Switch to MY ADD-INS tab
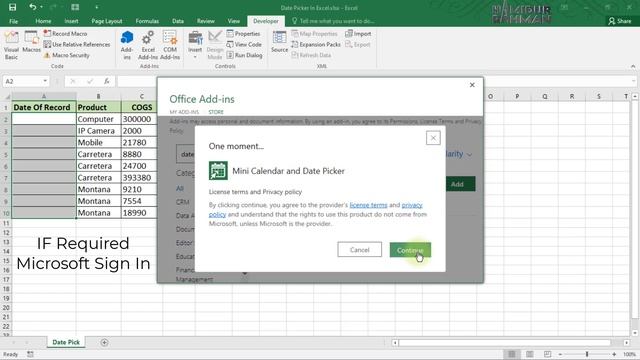The image size is (640, 360). [184, 112]
